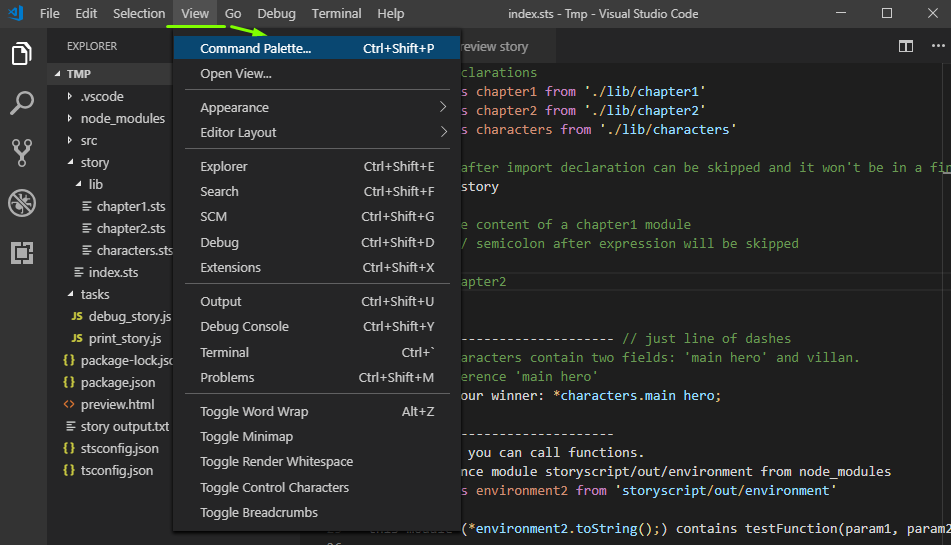
Task: Open the Selection menu
Action: (x=139, y=13)
